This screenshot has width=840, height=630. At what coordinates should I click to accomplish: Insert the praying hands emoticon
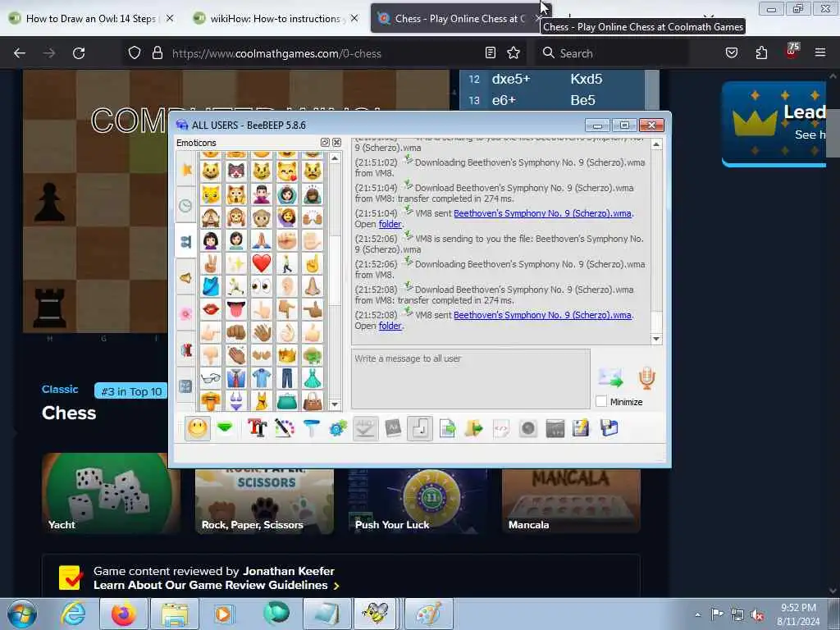click(262, 240)
